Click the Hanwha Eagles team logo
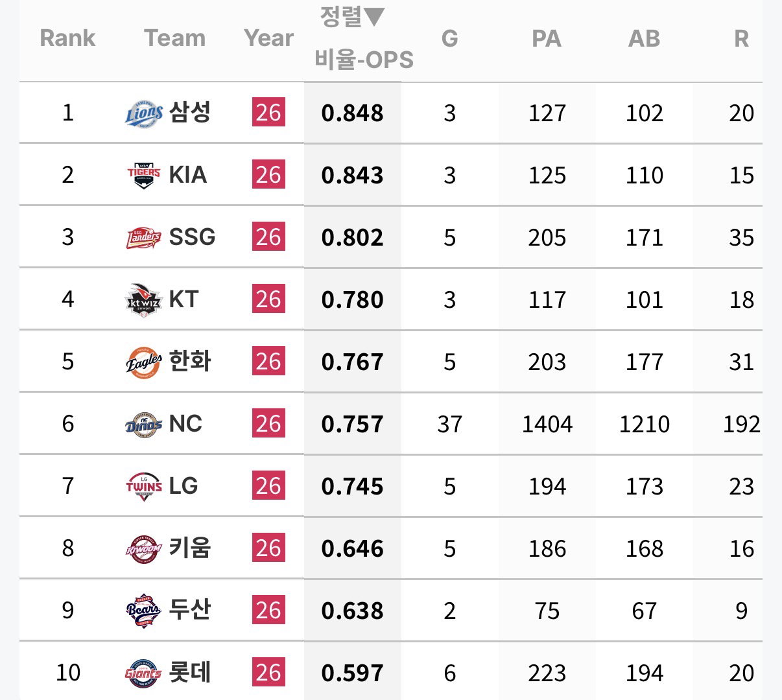782x700 pixels. tap(143, 362)
